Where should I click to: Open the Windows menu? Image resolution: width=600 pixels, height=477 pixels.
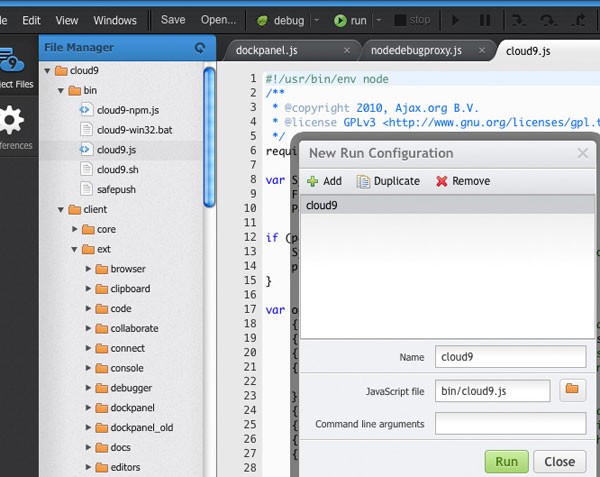(x=115, y=20)
